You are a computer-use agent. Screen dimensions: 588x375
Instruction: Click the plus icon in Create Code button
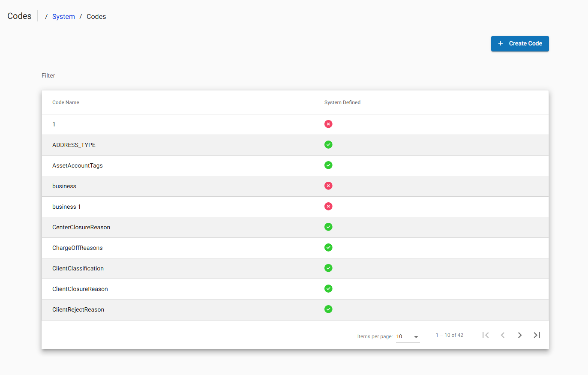[501, 43]
